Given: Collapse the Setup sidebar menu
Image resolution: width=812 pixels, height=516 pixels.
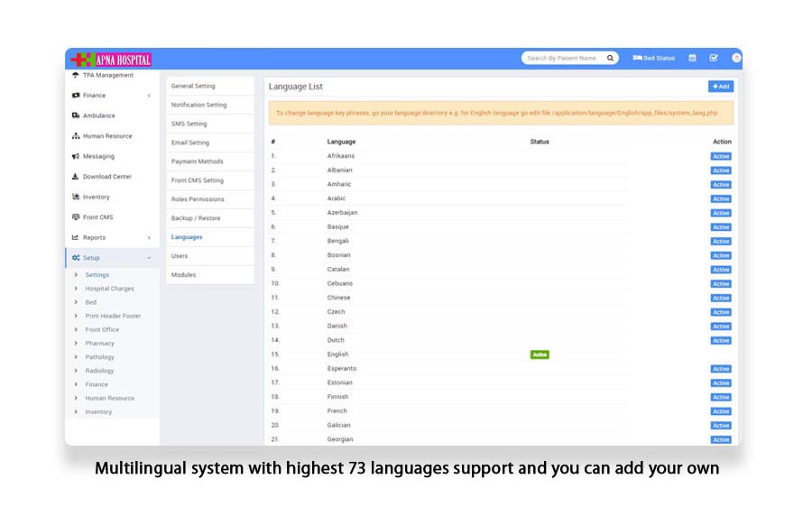Looking at the screenshot, I should pyautogui.click(x=112, y=258).
